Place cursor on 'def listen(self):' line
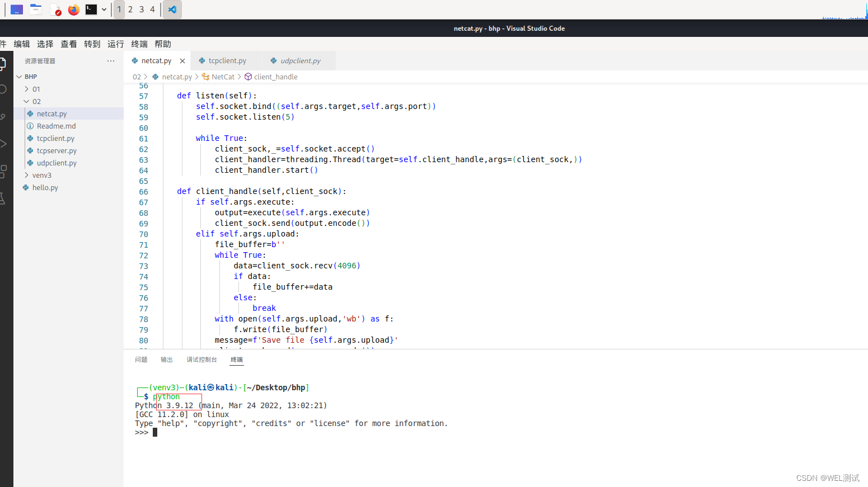This screenshot has width=868, height=487. point(217,96)
